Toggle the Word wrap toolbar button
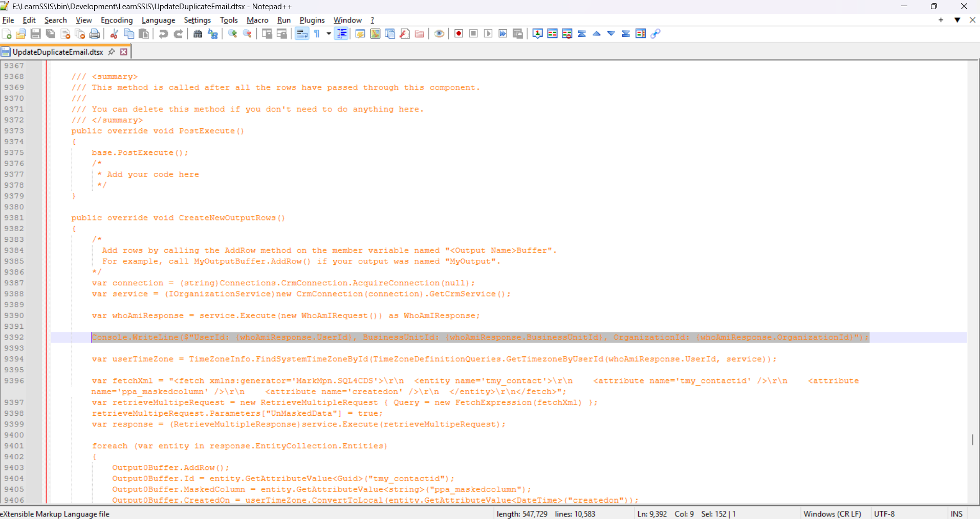Viewport: 980px width, 519px height. (302, 34)
